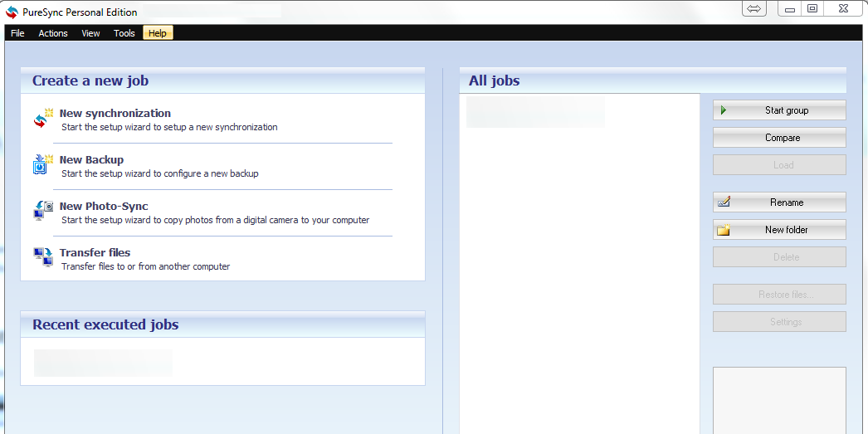868x434 pixels.
Task: Click the PureSync logo in title bar
Action: pos(12,12)
